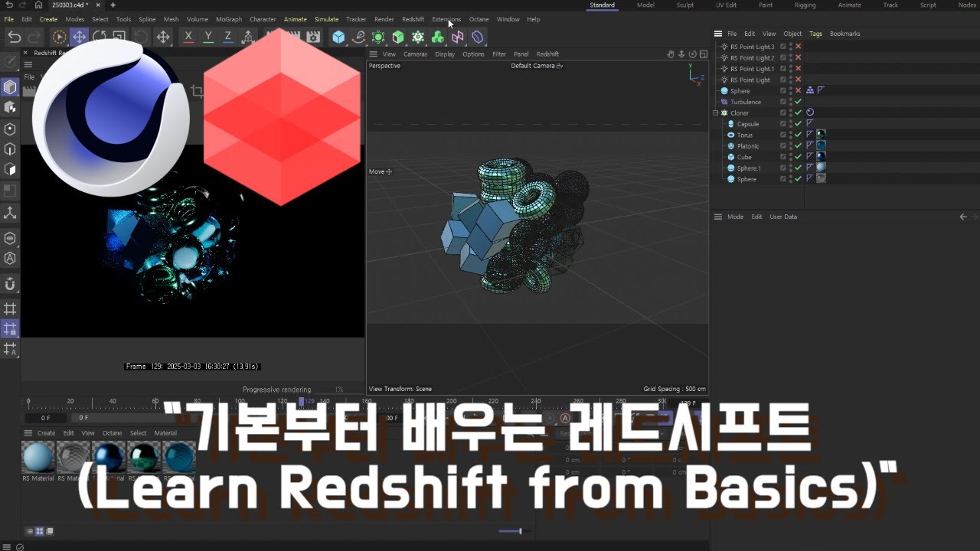This screenshot has height=551, width=980.
Task: Toggle the Turbulence enable checkmark
Action: (x=799, y=102)
